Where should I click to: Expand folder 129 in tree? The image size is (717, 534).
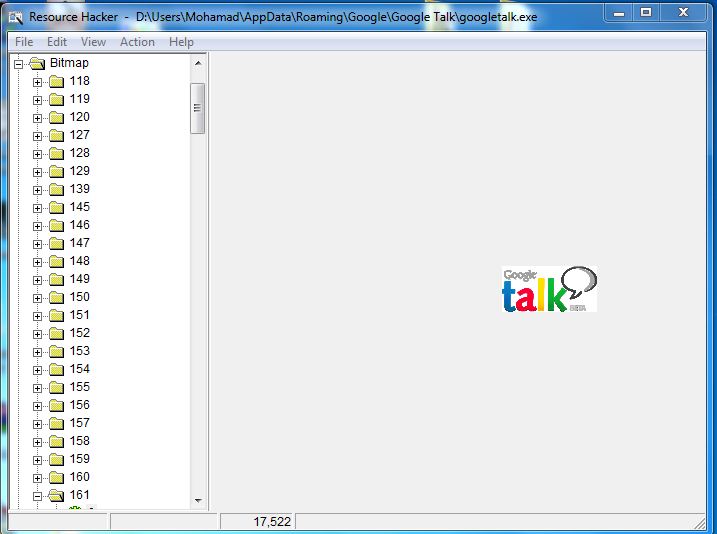pos(37,172)
